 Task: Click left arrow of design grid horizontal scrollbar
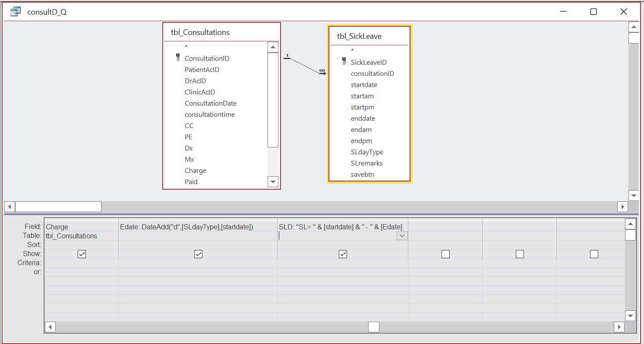[50, 327]
